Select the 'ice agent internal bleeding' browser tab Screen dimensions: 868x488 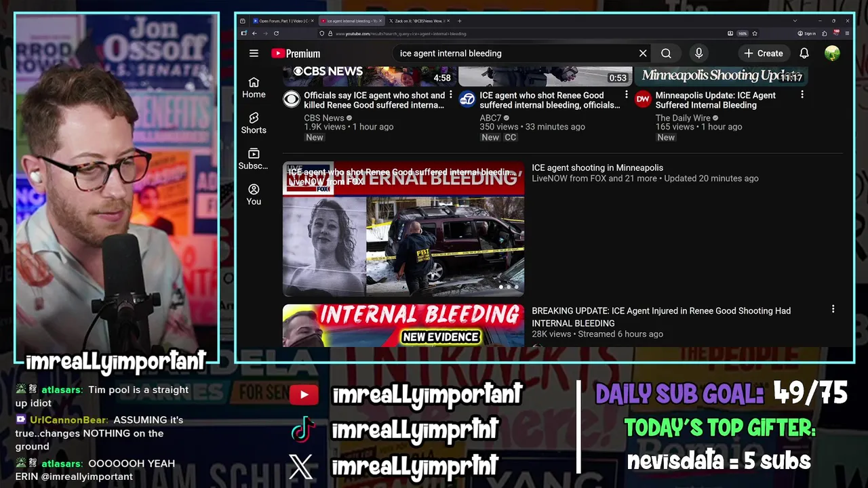[x=352, y=21]
